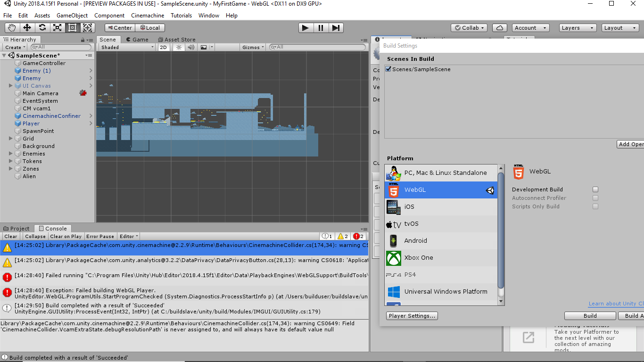644x362 pixels.
Task: Expand the Tokens object
Action: tap(11, 161)
